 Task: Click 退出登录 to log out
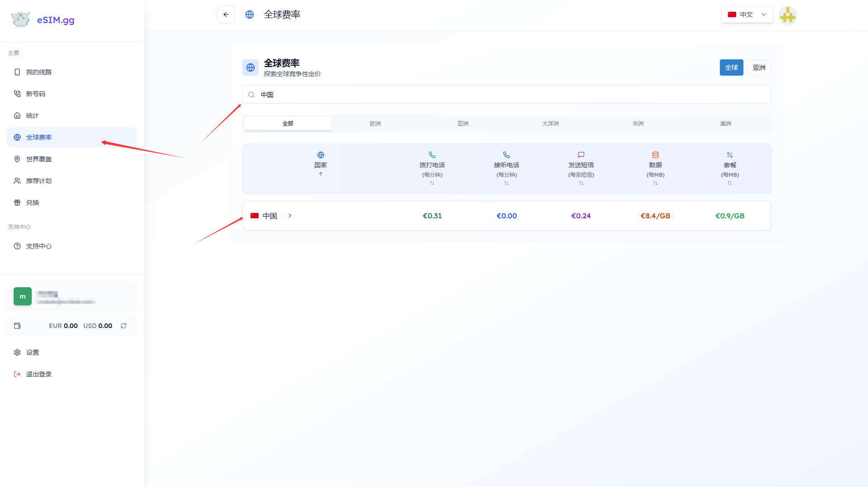(x=39, y=374)
